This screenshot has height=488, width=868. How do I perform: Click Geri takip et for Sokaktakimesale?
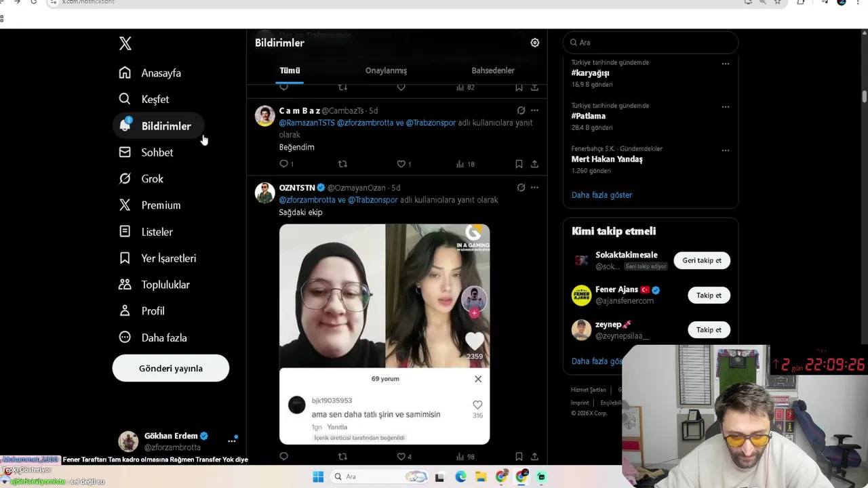(702, 260)
